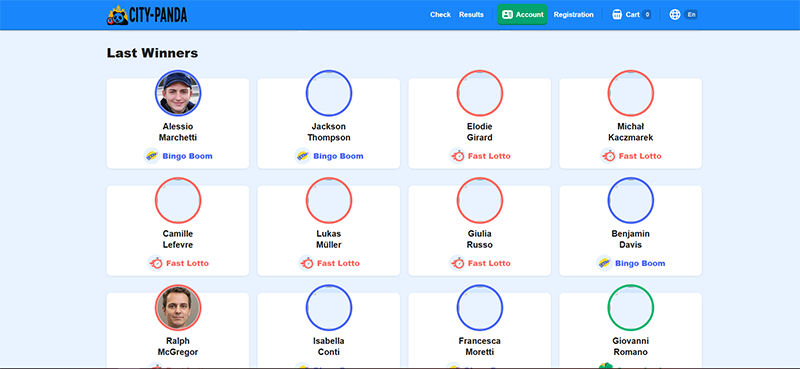Image resolution: width=800 pixels, height=369 pixels.
Task: Select the name Isabella Conti
Action: [x=329, y=346]
